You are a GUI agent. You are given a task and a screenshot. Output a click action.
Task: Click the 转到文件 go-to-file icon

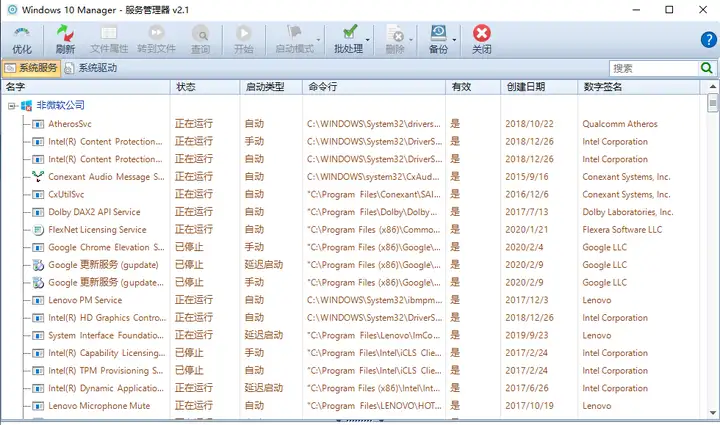tap(156, 33)
